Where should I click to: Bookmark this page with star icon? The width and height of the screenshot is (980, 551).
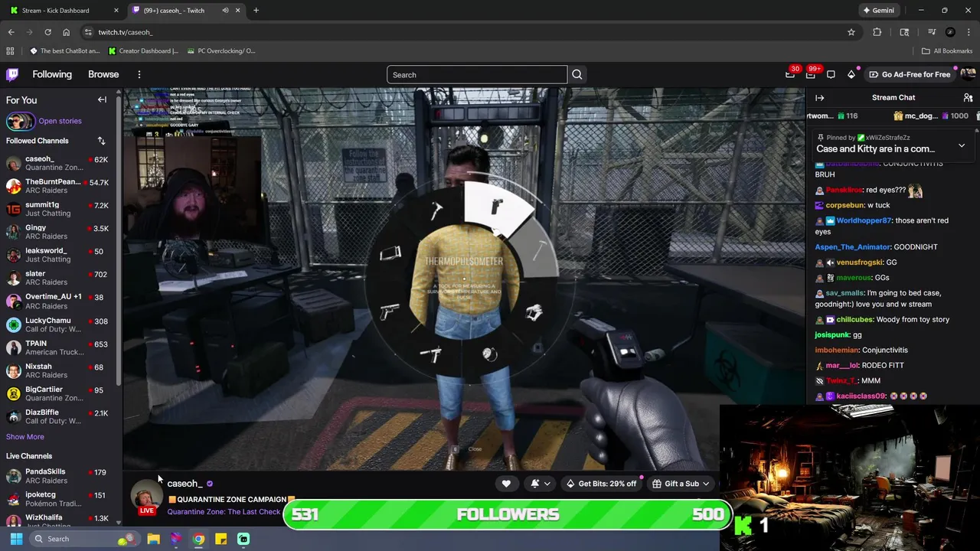coord(851,32)
